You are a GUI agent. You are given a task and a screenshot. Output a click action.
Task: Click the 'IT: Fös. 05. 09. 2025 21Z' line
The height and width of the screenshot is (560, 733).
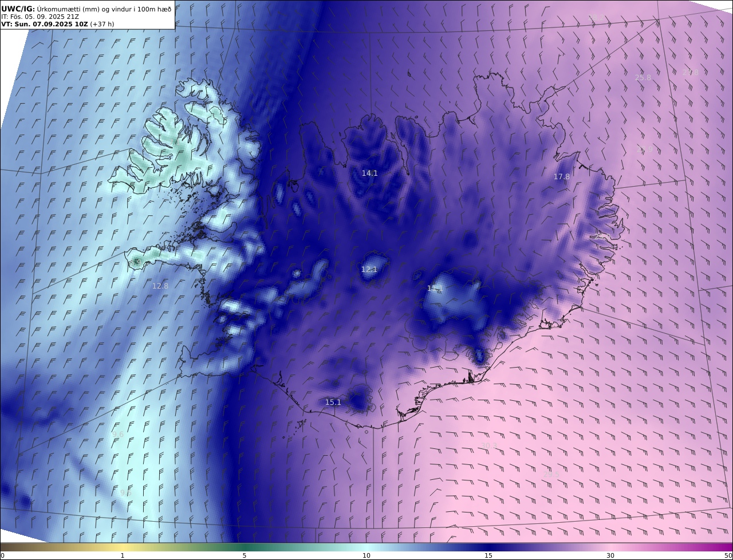click(40, 17)
